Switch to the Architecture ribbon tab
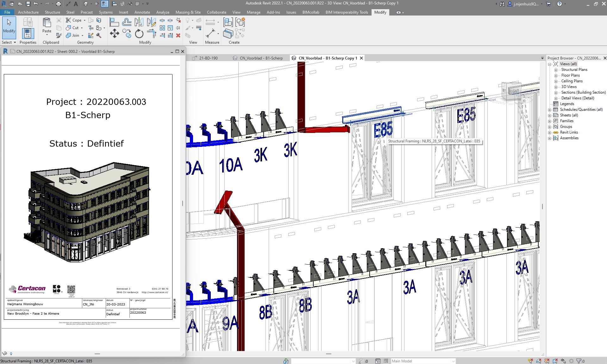This screenshot has height=364, width=607. click(x=28, y=12)
